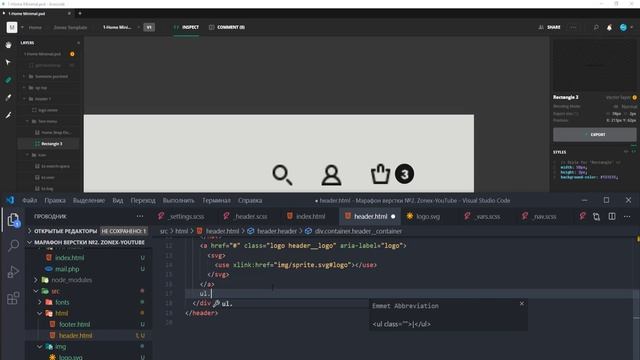Click the Explorer panel ellipsis menu
The height and width of the screenshot is (360, 640).
point(140,216)
